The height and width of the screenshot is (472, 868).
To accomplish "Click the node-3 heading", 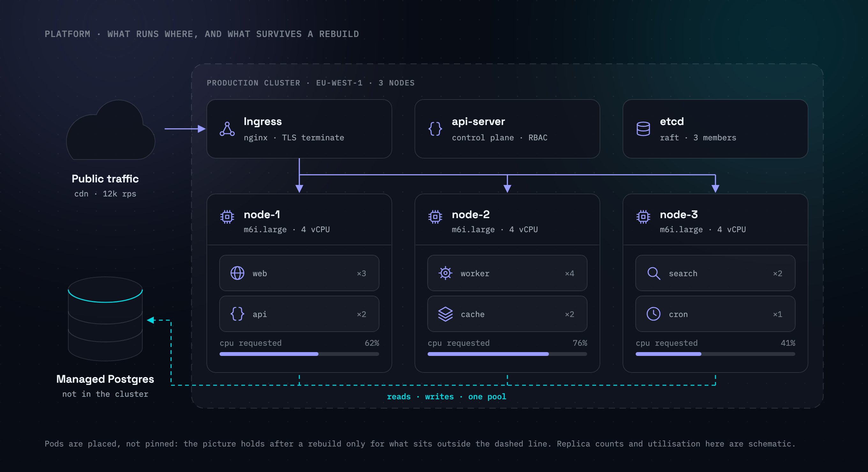I will 679,214.
